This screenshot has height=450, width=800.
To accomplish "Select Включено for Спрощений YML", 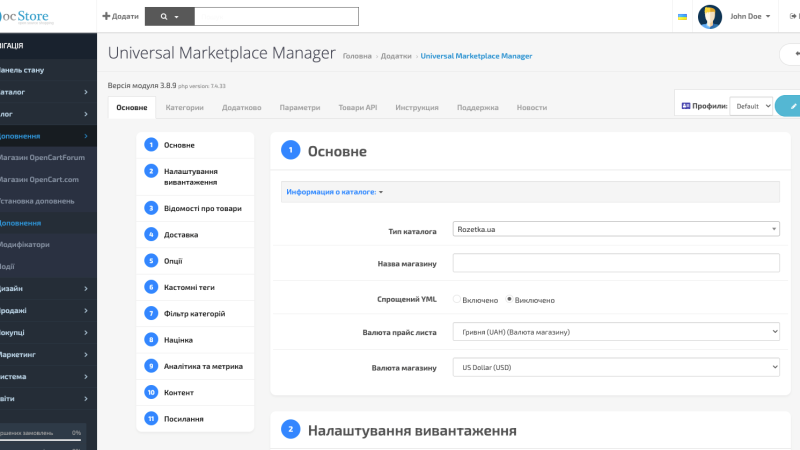I will click(457, 299).
